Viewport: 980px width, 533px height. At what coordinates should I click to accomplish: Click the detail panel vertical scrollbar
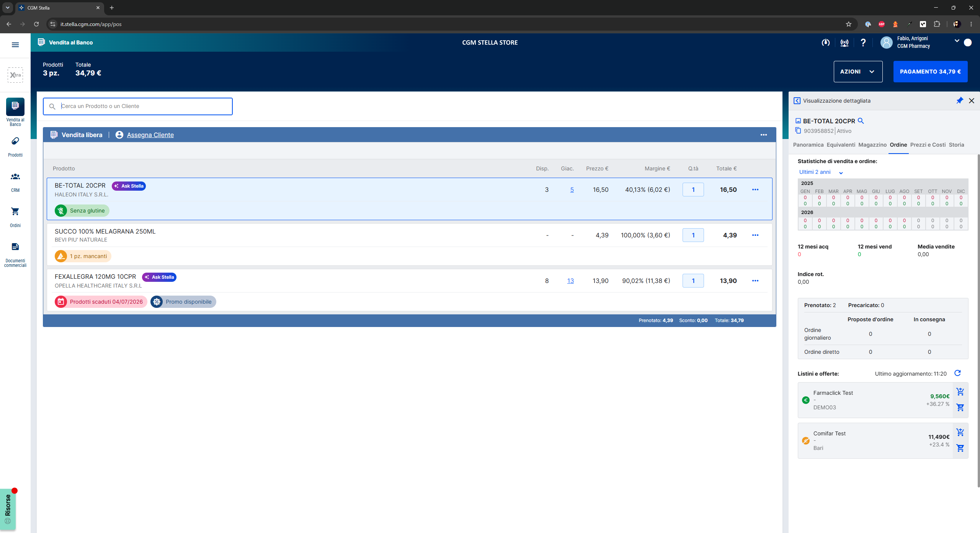coord(978,320)
